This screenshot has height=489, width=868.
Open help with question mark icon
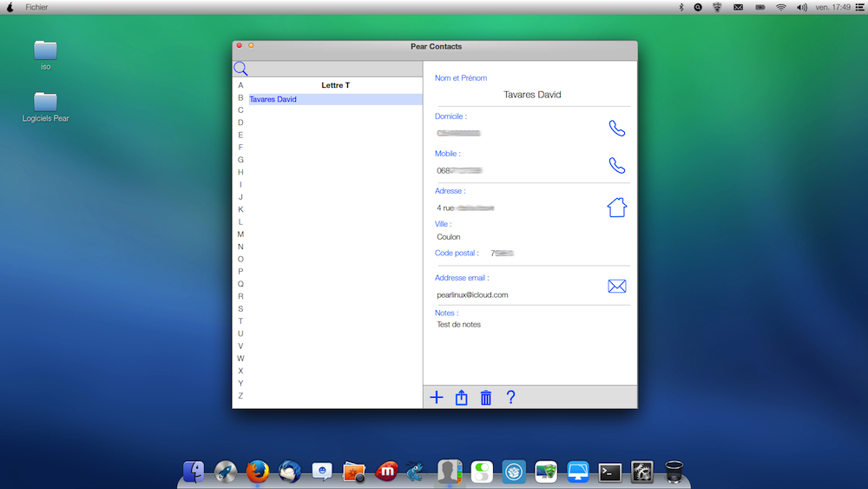(x=510, y=397)
